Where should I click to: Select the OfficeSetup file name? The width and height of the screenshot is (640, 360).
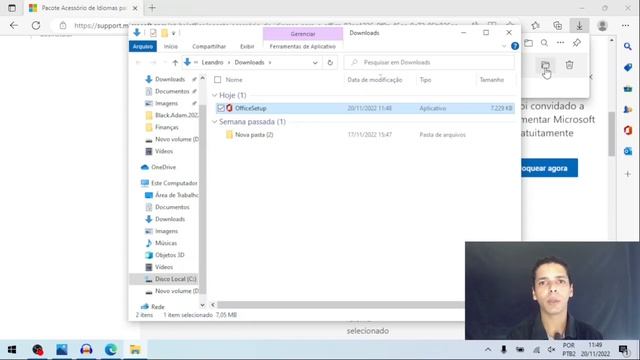[250, 108]
